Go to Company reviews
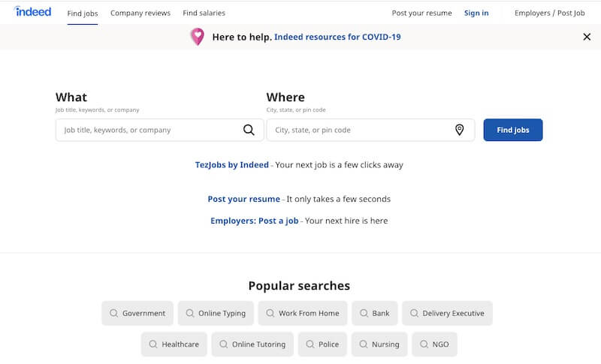Image resolution: width=601 pixels, height=364 pixels. pyautogui.click(x=140, y=13)
